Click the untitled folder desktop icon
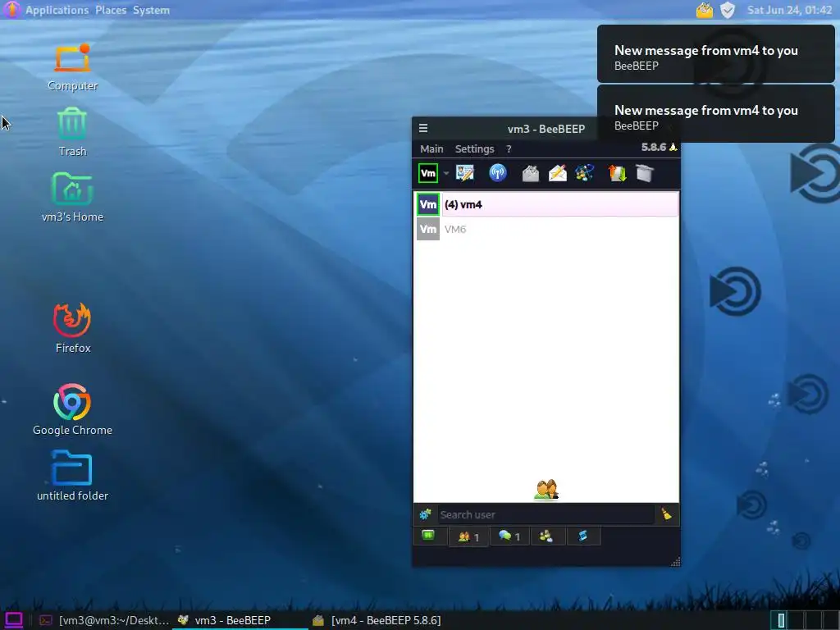This screenshot has height=630, width=840. (x=72, y=476)
